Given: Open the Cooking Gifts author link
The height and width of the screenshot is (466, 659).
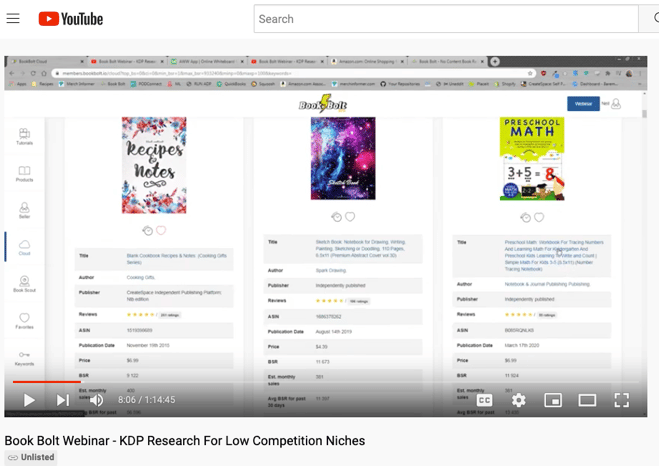Looking at the screenshot, I should pyautogui.click(x=141, y=277).
